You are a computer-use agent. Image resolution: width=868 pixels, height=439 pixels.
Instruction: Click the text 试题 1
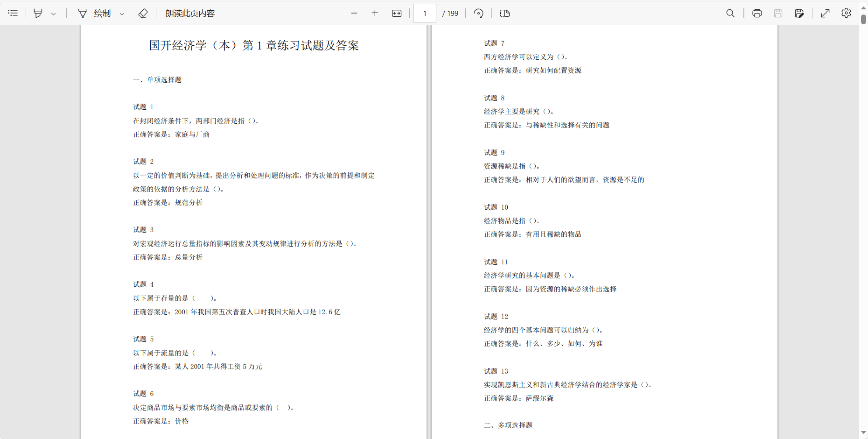pyautogui.click(x=143, y=107)
